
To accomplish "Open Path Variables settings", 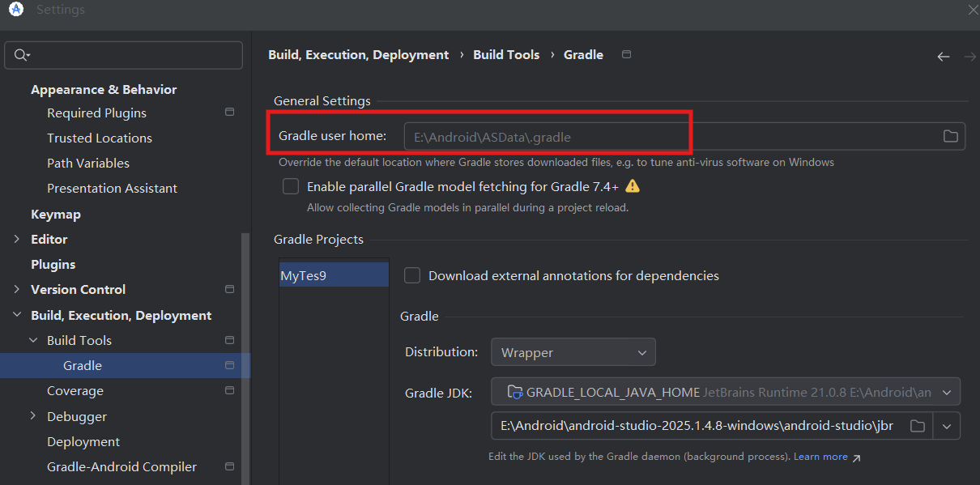I will pos(88,163).
